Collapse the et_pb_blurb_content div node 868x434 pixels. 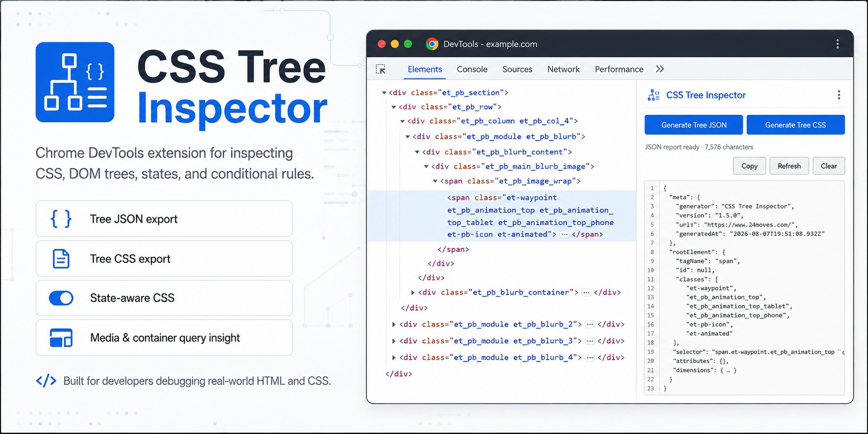coord(417,152)
